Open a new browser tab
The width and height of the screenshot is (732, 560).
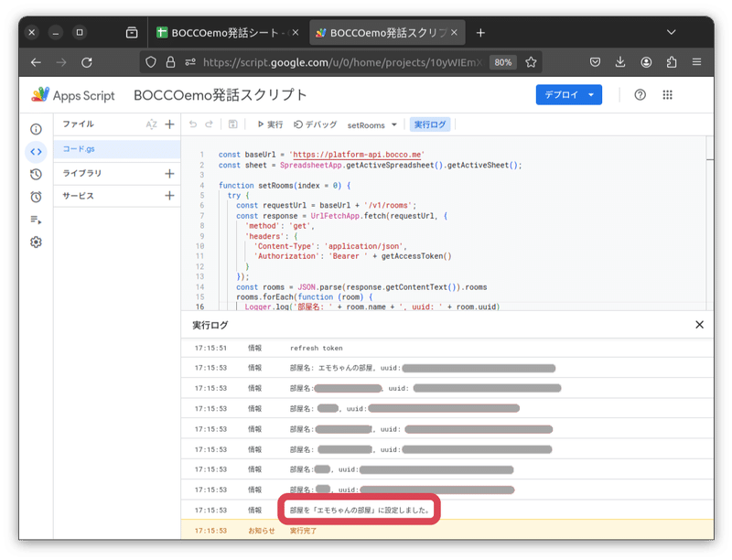pos(480,33)
